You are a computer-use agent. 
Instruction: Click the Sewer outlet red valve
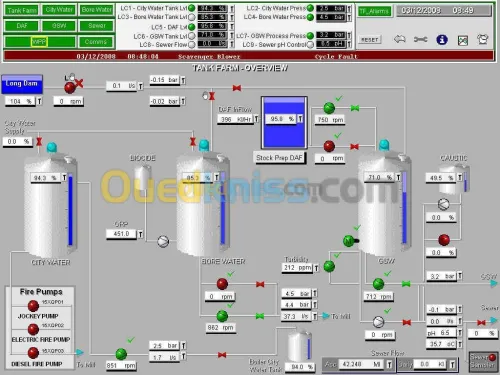pos(481,322)
